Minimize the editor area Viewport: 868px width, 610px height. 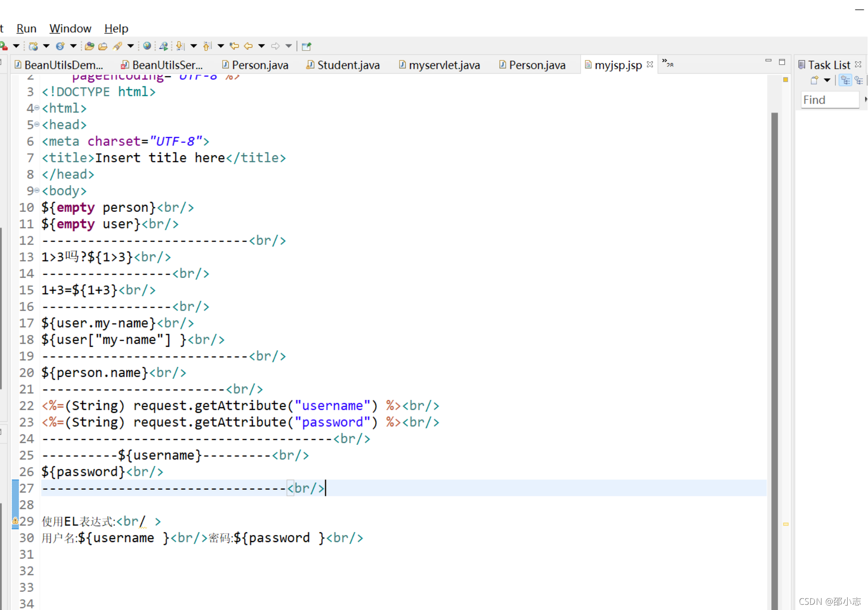pyautogui.click(x=768, y=61)
